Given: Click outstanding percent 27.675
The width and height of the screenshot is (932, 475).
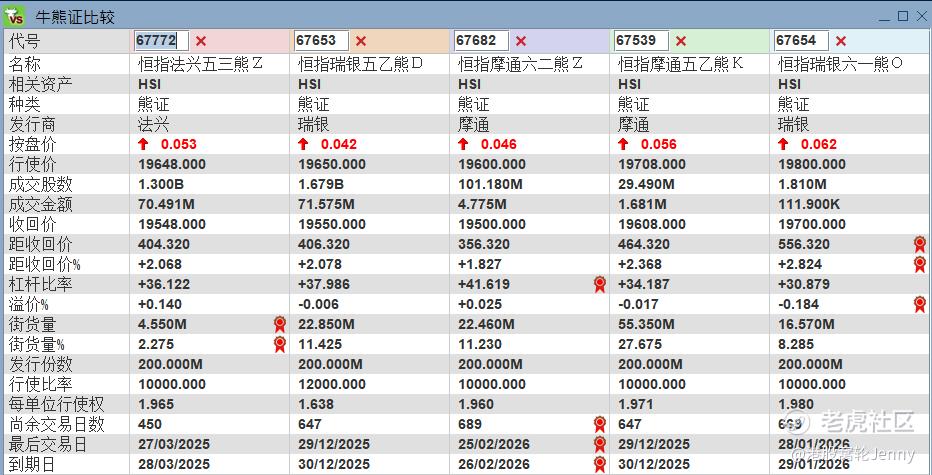Looking at the screenshot, I should [638, 344].
